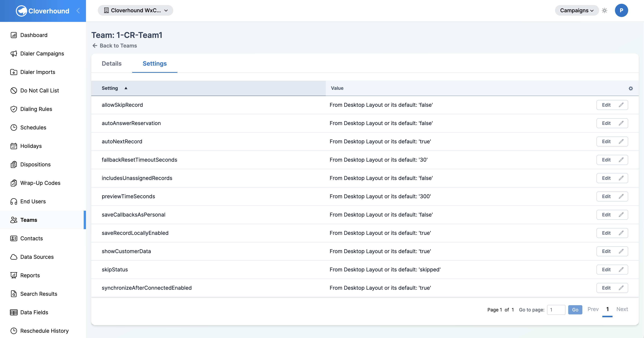644x338 pixels.
Task: Toggle light/dark theme sun icon
Action: point(604,11)
